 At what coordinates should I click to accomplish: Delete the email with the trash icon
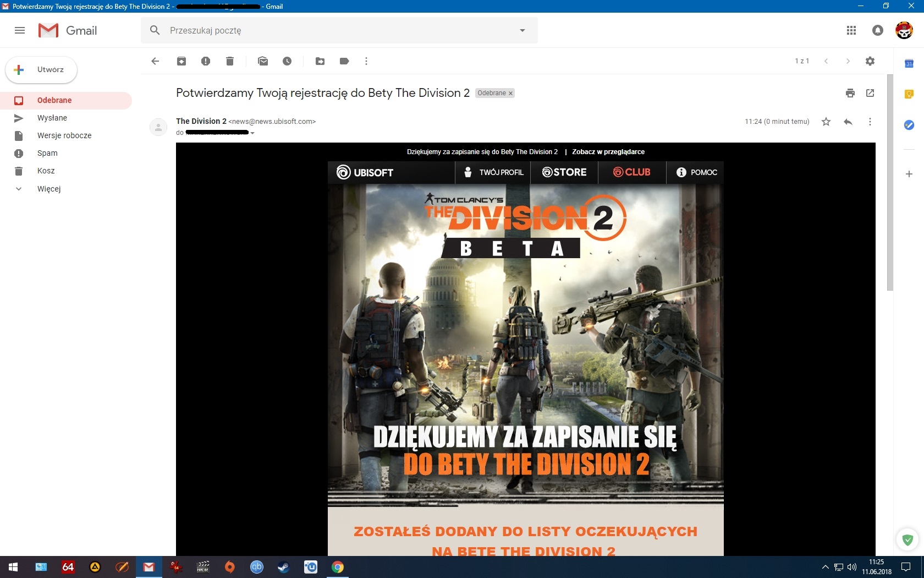coord(230,61)
